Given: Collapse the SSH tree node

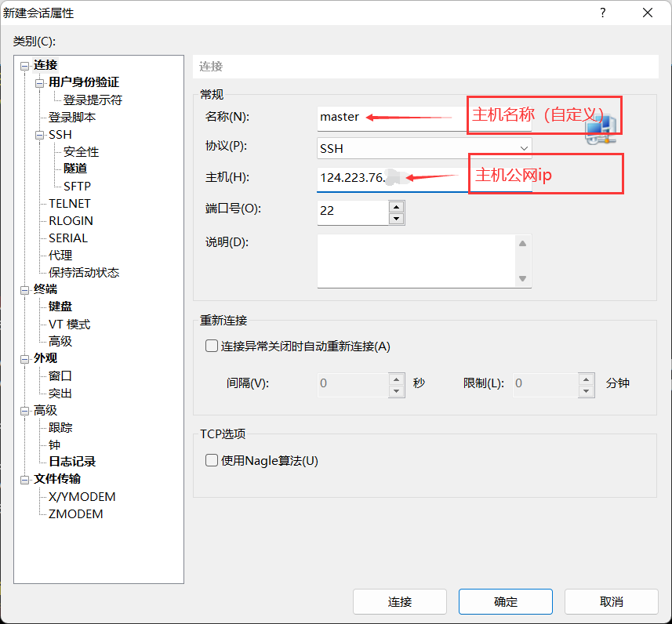Looking at the screenshot, I should tap(39, 136).
